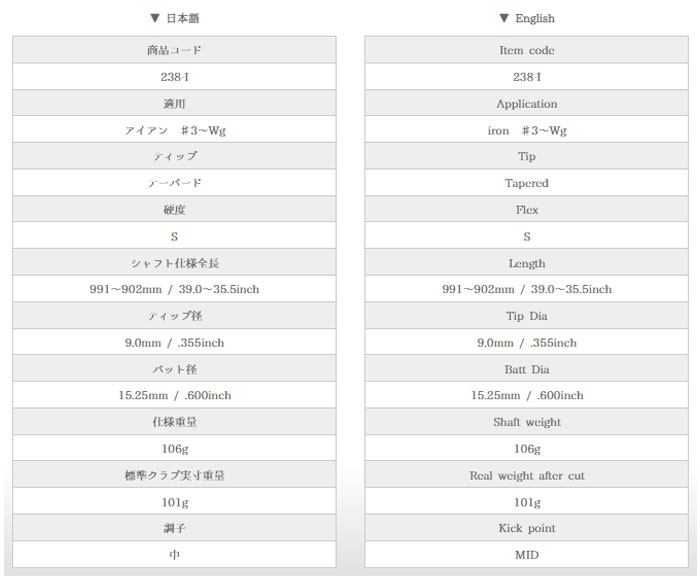Viewport: 700px width, 580px height.
Task: Click the 調子 label cell
Action: point(174,528)
